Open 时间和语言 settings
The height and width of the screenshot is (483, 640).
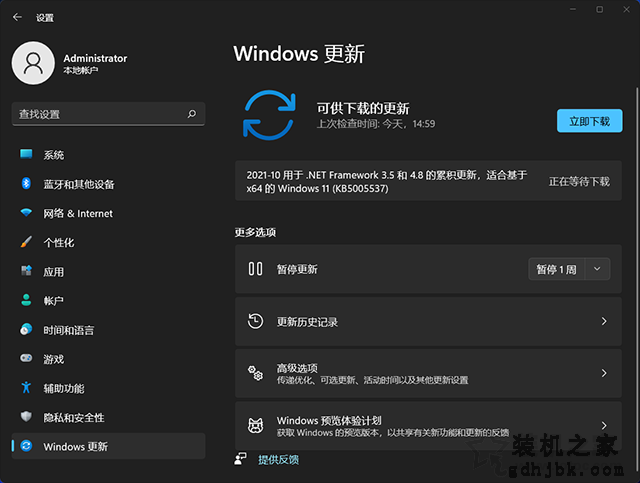point(108,329)
